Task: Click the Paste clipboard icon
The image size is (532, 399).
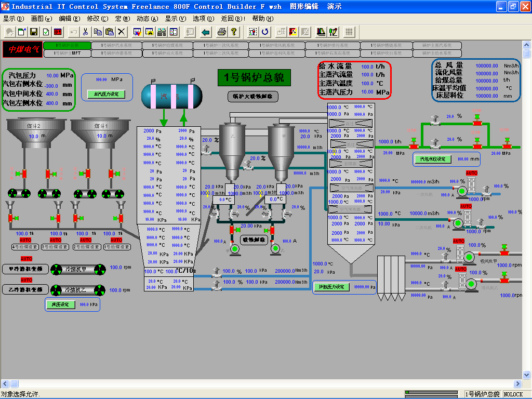Action: pyautogui.click(x=110, y=32)
